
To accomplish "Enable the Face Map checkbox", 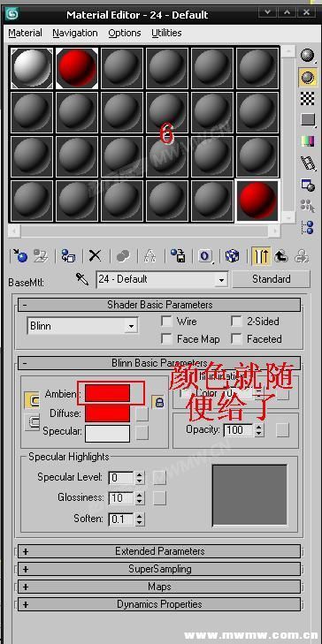I will tap(166, 339).
